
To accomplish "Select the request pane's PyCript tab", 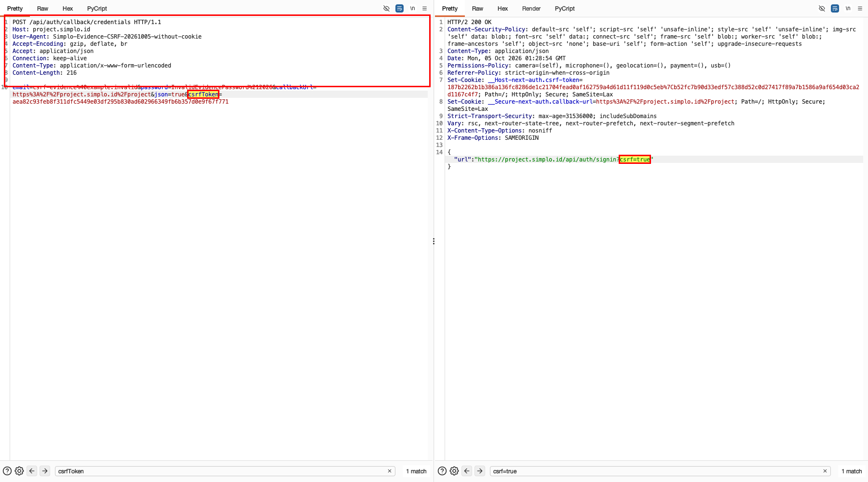I will coord(97,9).
